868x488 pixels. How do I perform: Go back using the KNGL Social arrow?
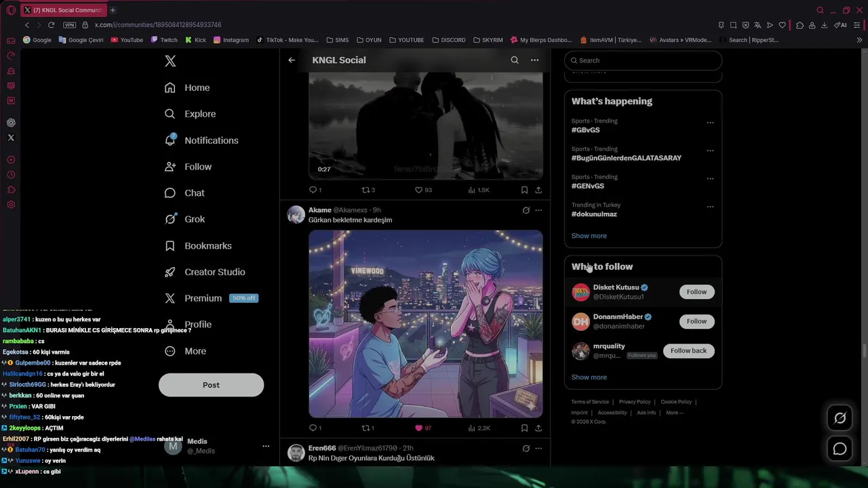[x=292, y=60]
